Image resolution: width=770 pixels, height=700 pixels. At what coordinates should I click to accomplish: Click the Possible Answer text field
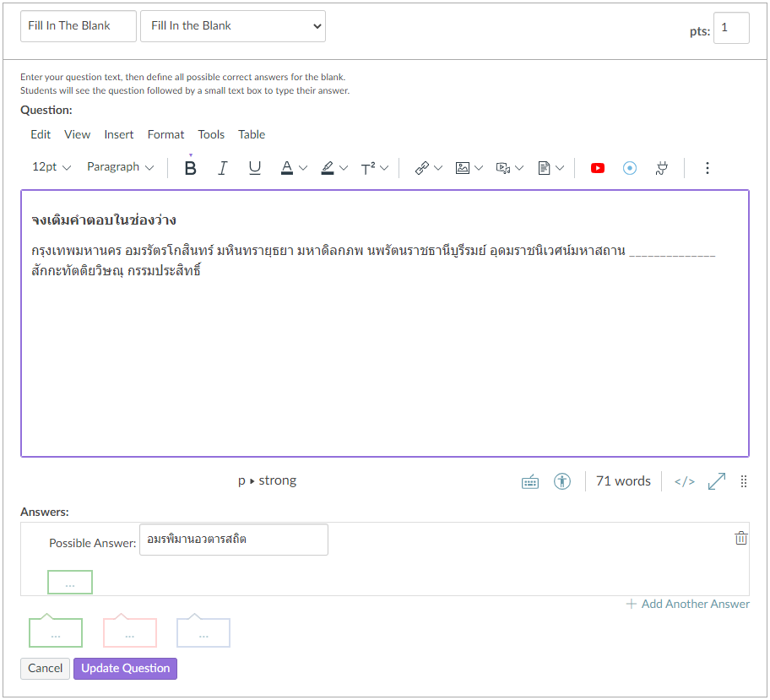[234, 540]
